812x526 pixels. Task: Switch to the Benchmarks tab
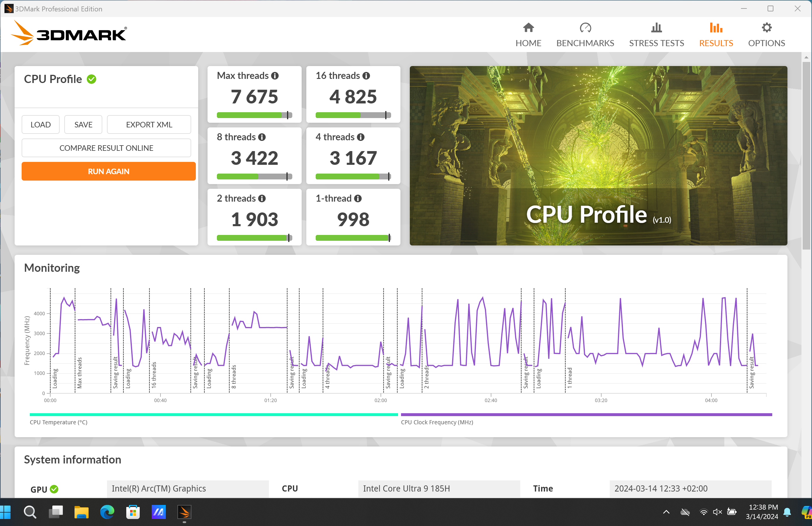click(585, 34)
